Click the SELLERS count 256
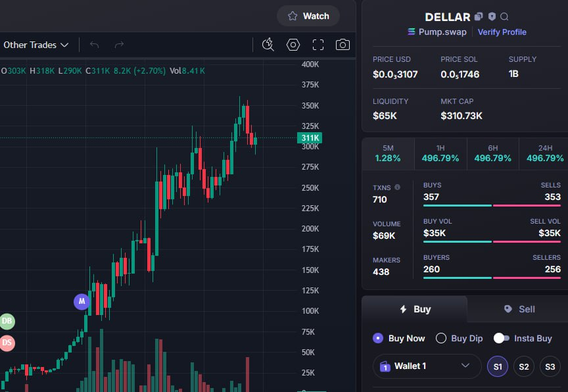Viewport: 568px width, 392px height. [553, 269]
